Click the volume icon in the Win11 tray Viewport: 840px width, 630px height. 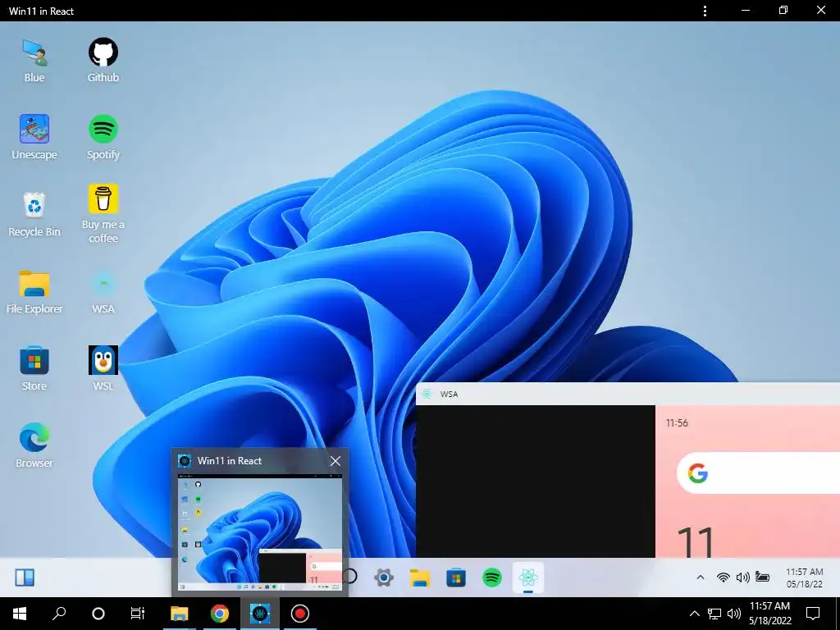tap(743, 577)
